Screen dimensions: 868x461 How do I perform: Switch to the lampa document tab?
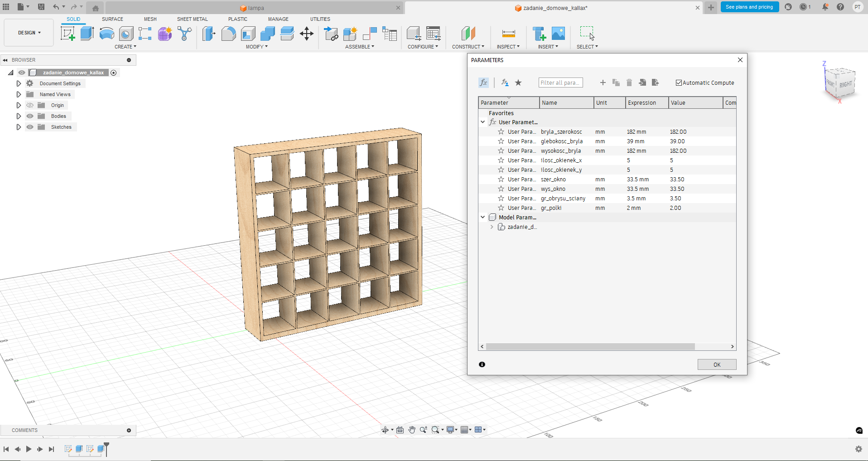[255, 8]
